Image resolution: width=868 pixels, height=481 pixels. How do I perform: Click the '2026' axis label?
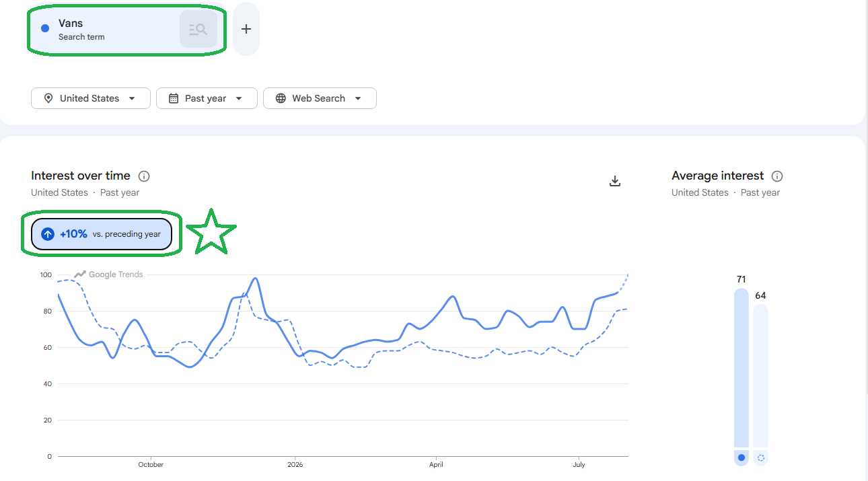click(x=295, y=464)
